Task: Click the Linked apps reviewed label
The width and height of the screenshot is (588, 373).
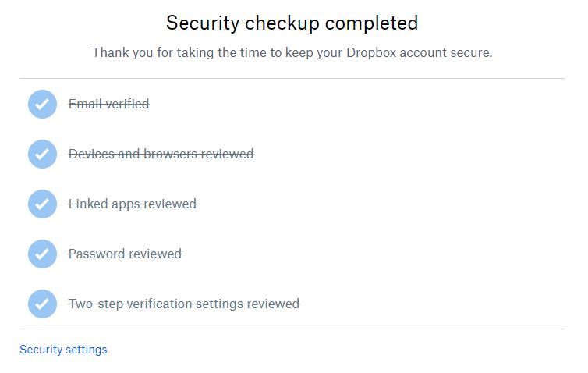Action: click(133, 204)
